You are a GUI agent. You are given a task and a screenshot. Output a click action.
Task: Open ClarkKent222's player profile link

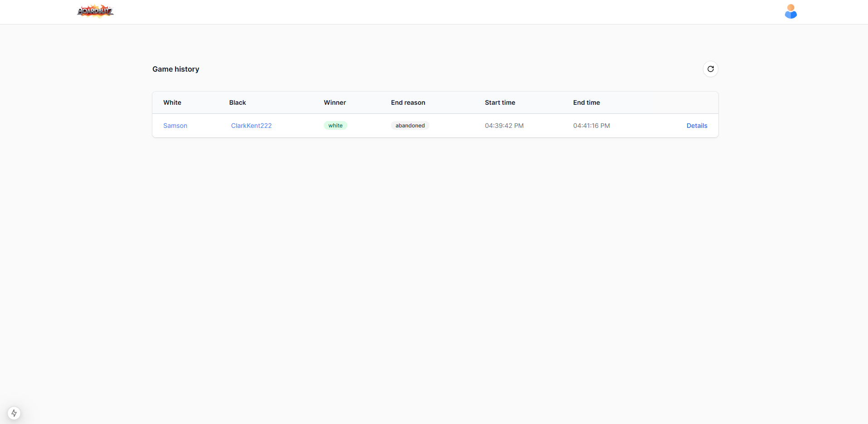click(251, 126)
